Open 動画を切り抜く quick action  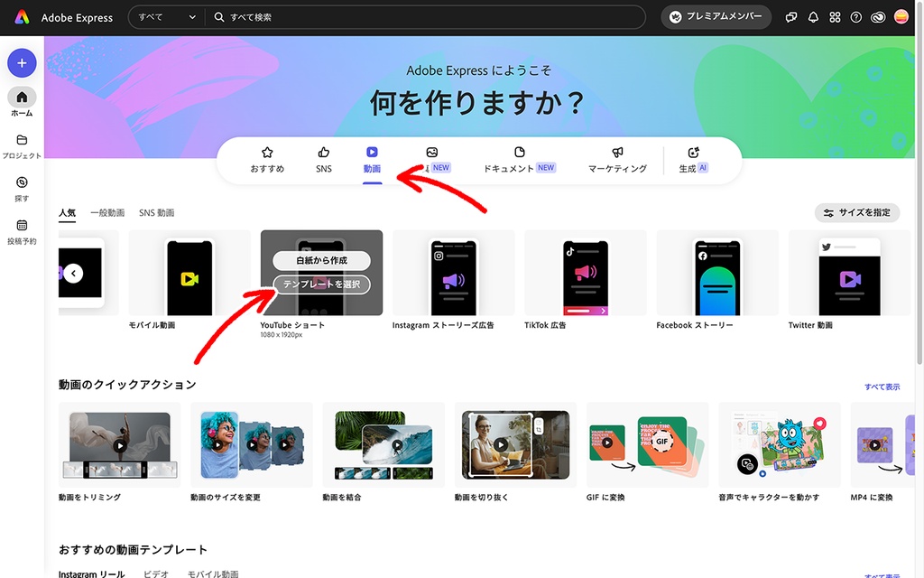[x=515, y=452]
